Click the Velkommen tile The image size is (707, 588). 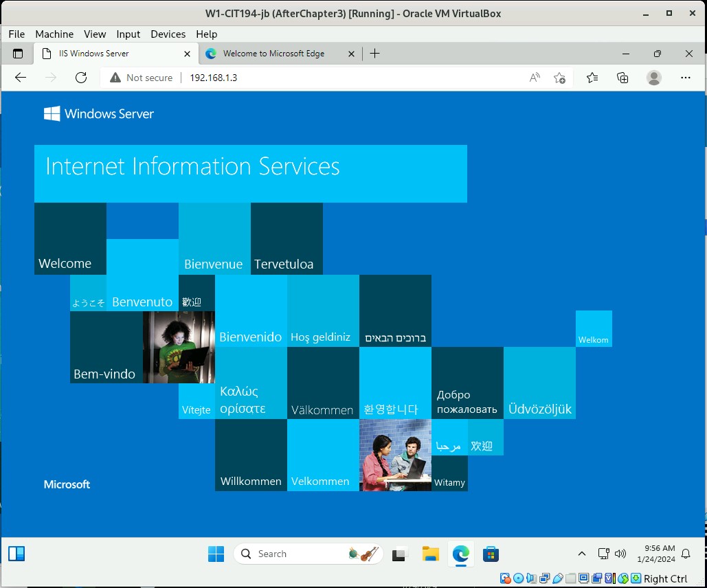point(323,455)
